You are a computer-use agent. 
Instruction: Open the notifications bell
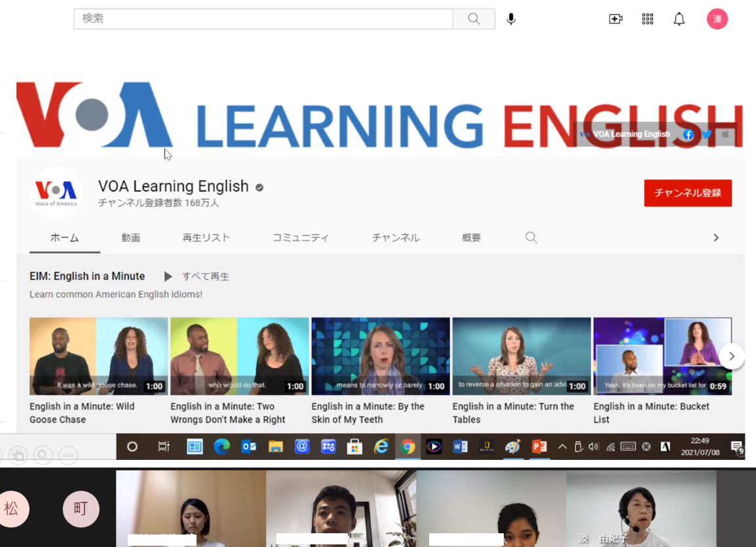coord(679,19)
